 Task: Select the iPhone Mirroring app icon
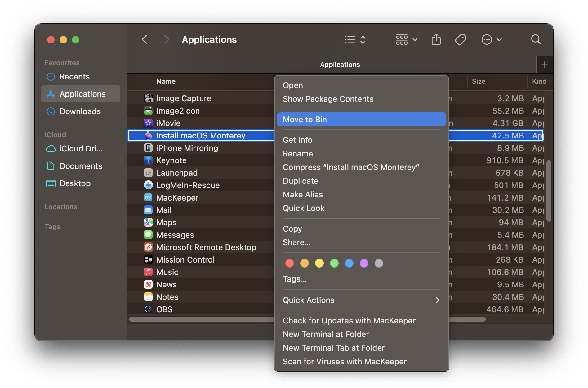click(x=148, y=148)
